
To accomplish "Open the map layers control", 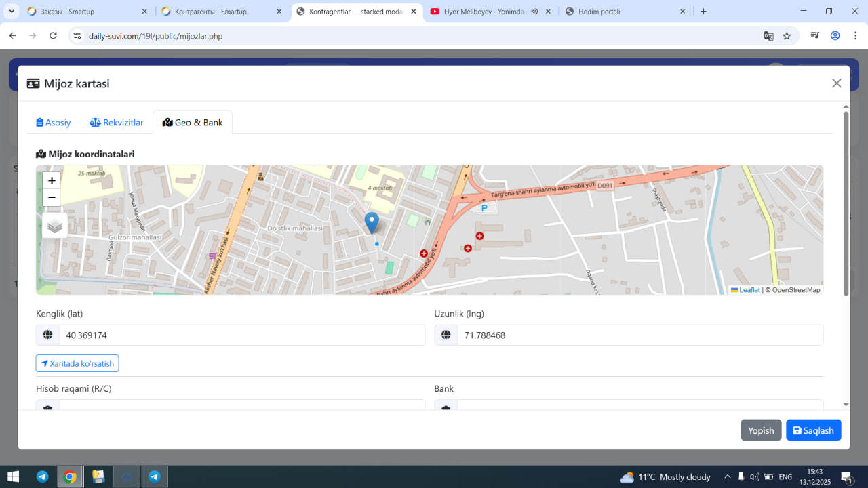I will pos(55,226).
